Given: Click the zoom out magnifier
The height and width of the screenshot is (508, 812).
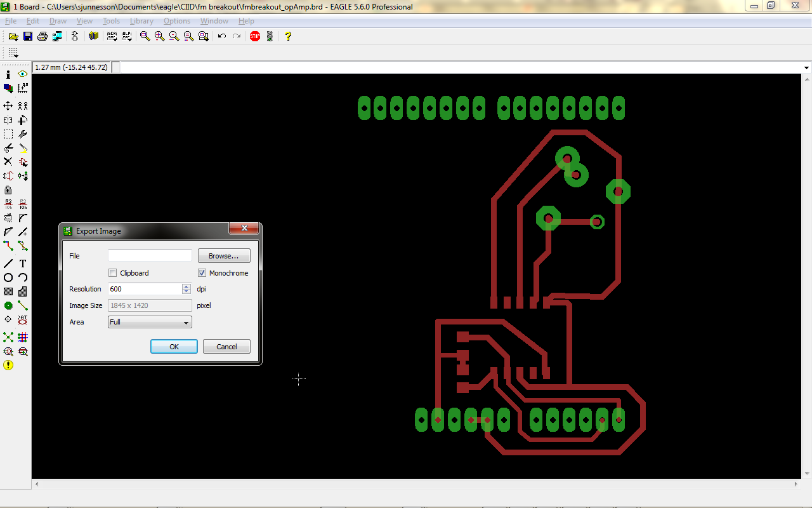Looking at the screenshot, I should (x=174, y=36).
